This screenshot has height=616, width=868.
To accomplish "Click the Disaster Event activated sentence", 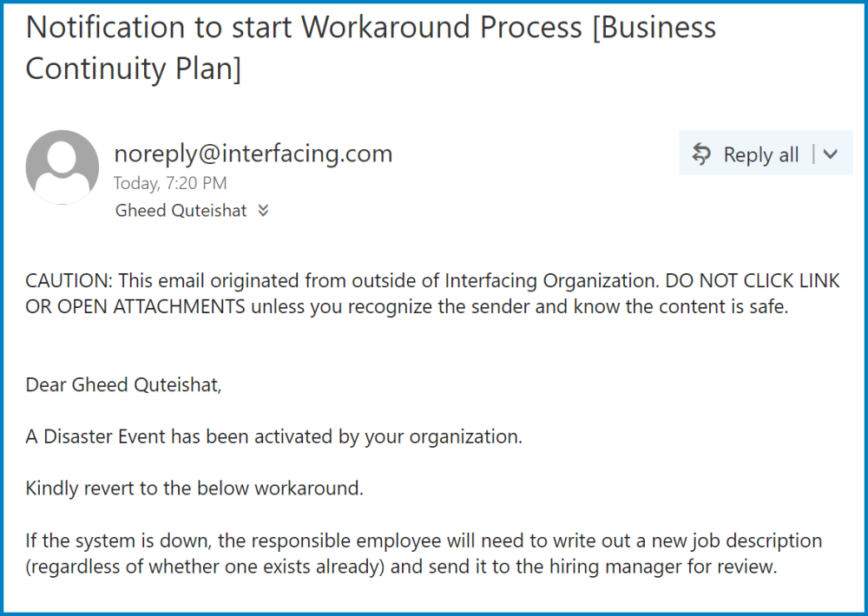I will point(274,436).
